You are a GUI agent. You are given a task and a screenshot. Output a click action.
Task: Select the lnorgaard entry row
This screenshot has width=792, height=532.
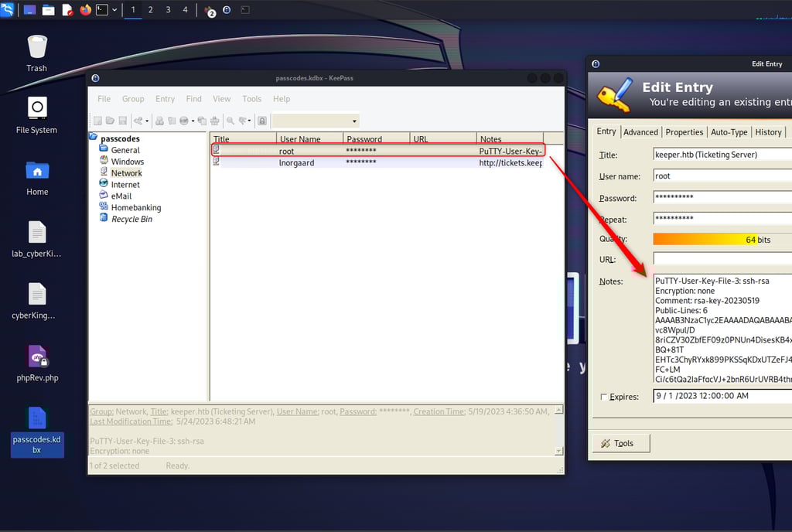(377, 162)
